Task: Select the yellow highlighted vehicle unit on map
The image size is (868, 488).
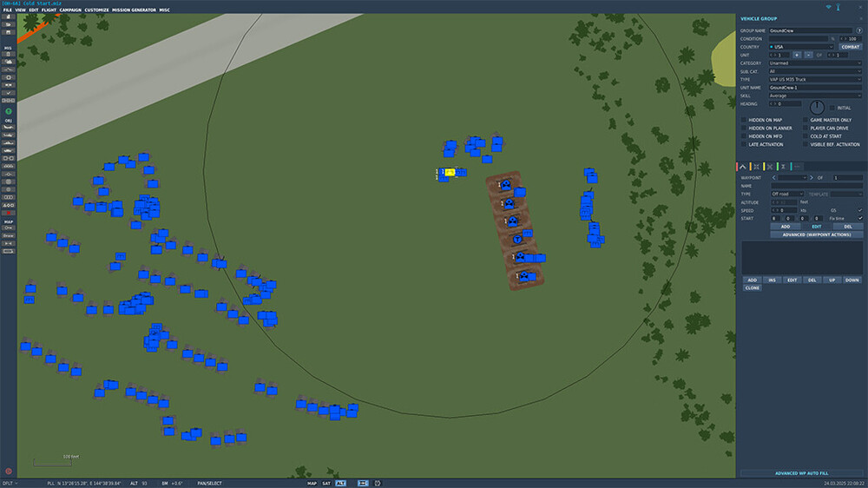Action: (450, 172)
